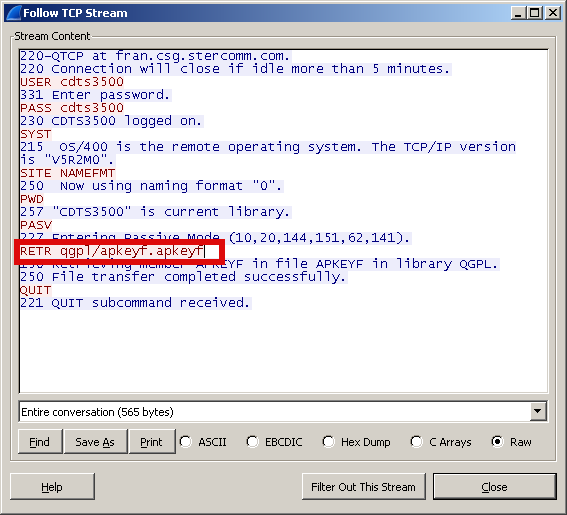Minimize the Follow TCP Stream window
The height and width of the screenshot is (515, 567).
518,13
